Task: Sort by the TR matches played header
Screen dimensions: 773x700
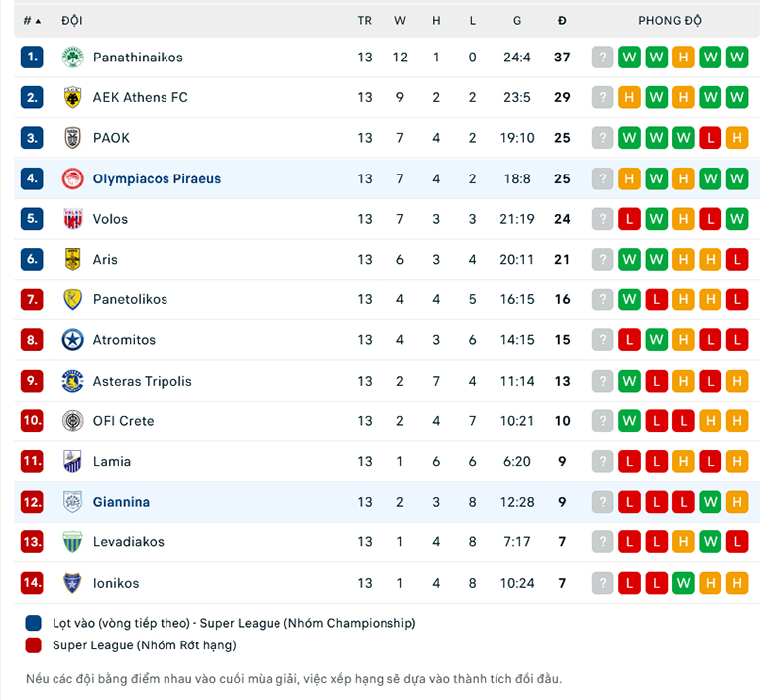Action: pyautogui.click(x=365, y=21)
